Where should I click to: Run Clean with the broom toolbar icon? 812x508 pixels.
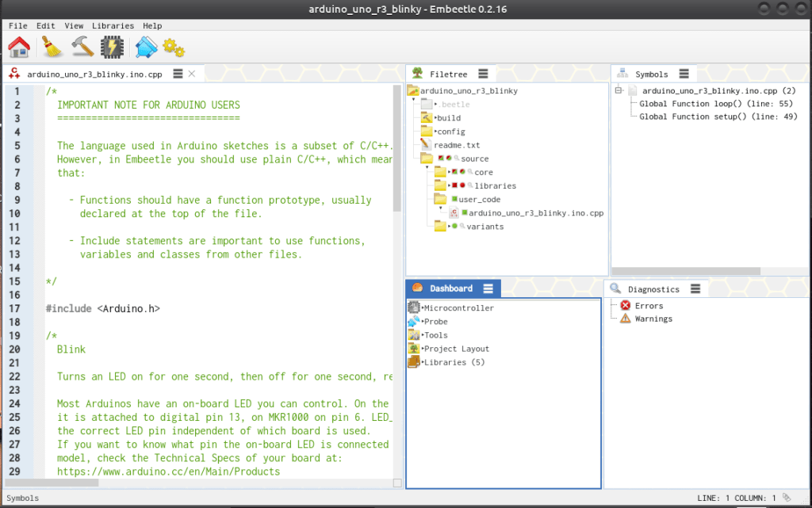tap(52, 47)
